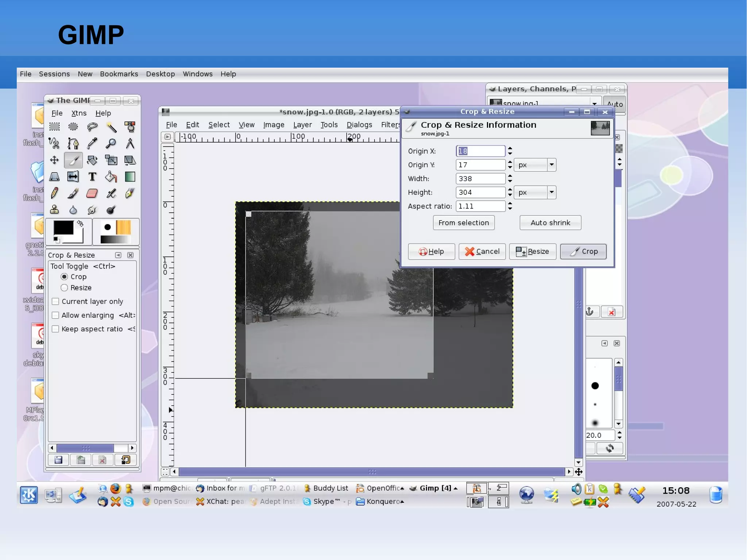Choose the Resize radio option
747x560 pixels.
tap(65, 287)
